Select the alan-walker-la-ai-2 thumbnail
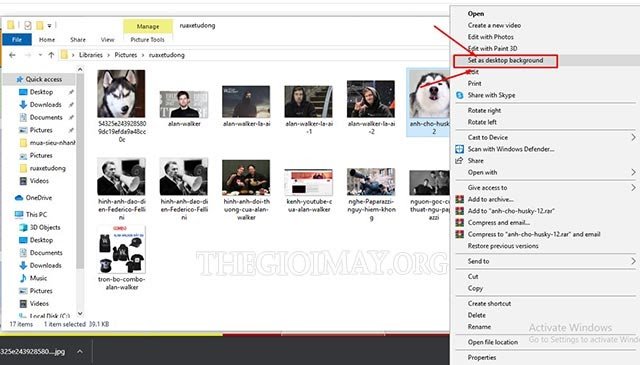 371,99
